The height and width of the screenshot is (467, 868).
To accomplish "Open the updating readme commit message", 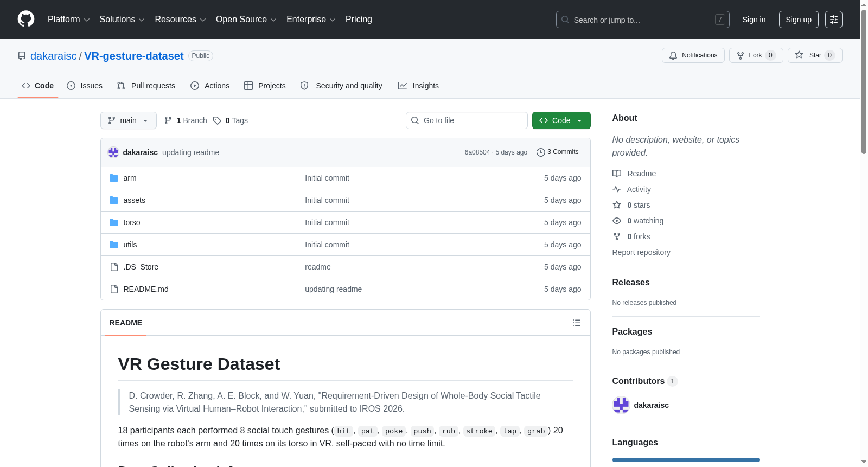I will pos(191,152).
